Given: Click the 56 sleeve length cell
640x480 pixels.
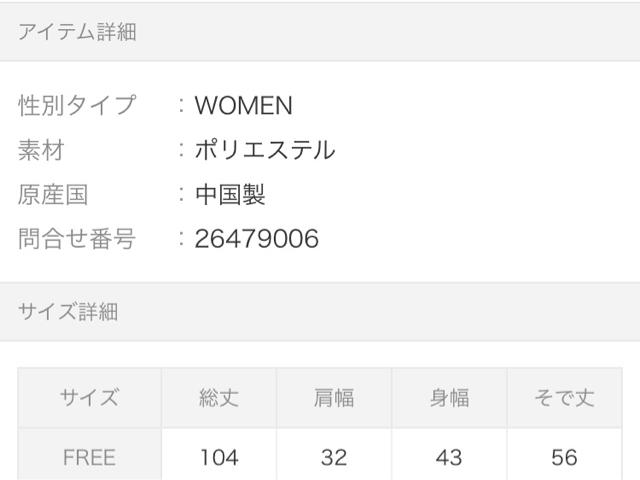Looking at the screenshot, I should pyautogui.click(x=564, y=457).
